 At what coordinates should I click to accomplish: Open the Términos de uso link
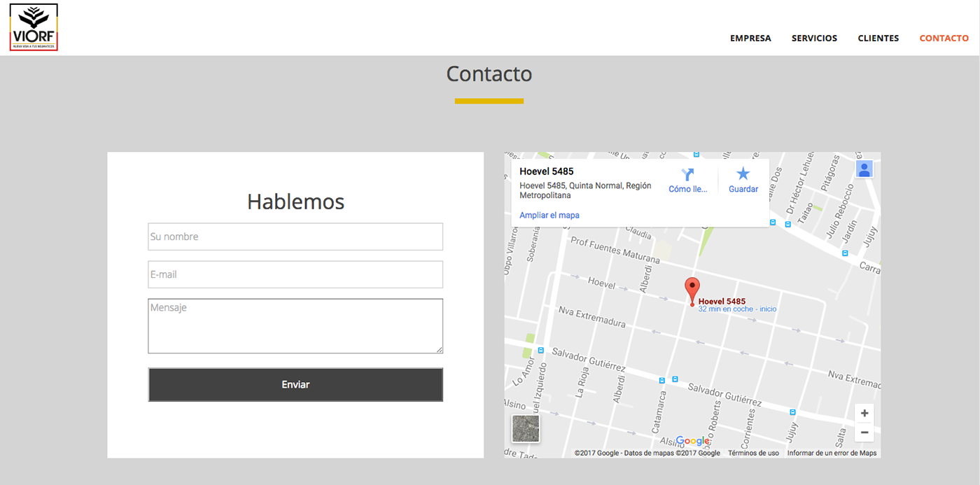tap(753, 453)
